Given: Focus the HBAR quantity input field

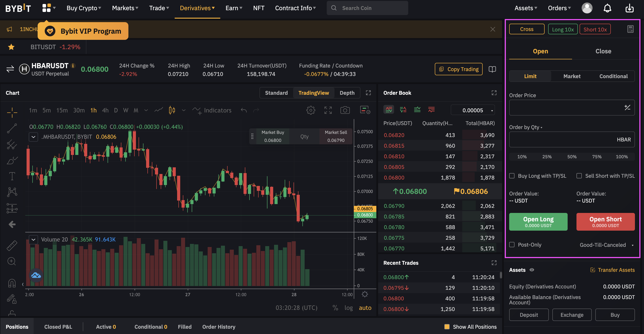Looking at the screenshot, I should click(572, 139).
